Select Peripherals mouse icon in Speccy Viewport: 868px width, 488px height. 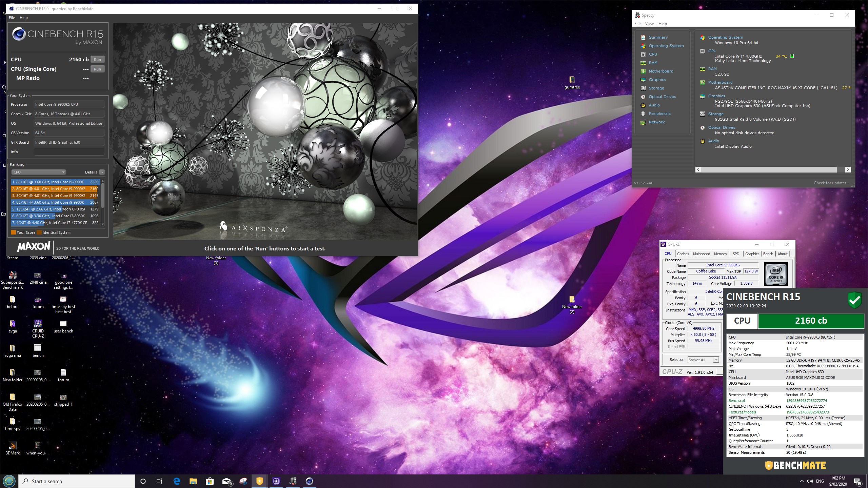643,114
